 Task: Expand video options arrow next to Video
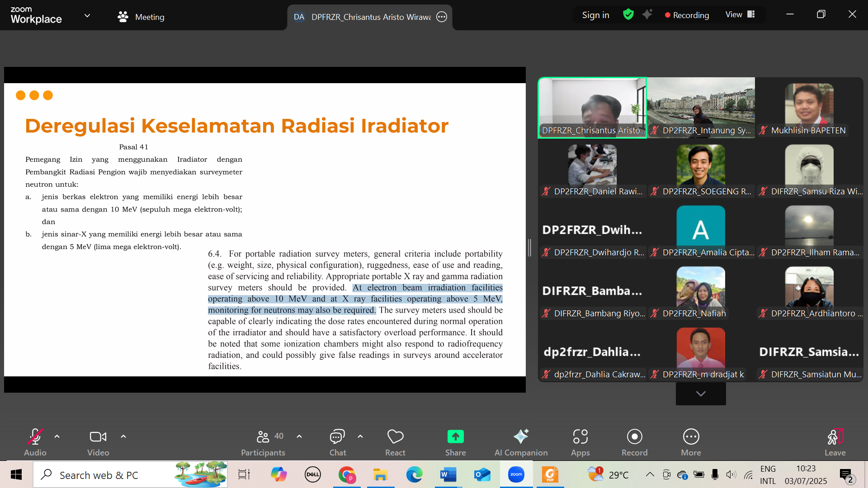tap(123, 436)
